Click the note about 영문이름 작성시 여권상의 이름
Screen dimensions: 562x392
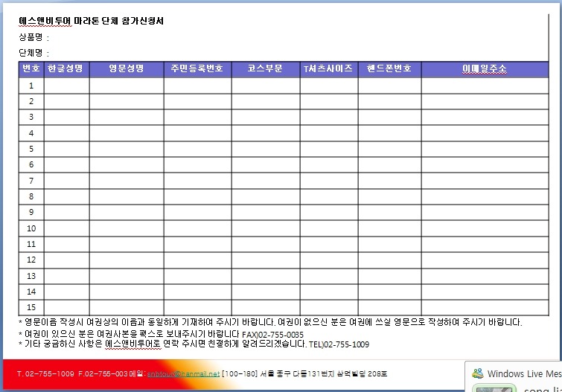[x=270, y=322]
